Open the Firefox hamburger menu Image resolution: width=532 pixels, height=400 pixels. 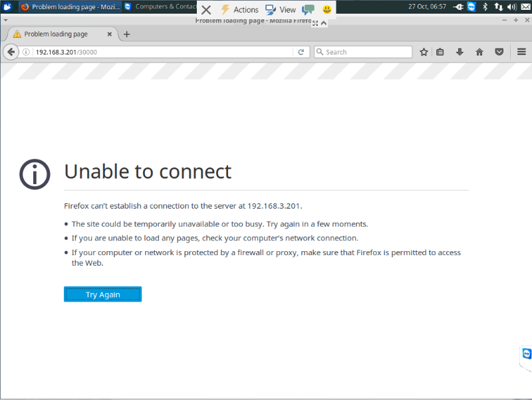[521, 52]
